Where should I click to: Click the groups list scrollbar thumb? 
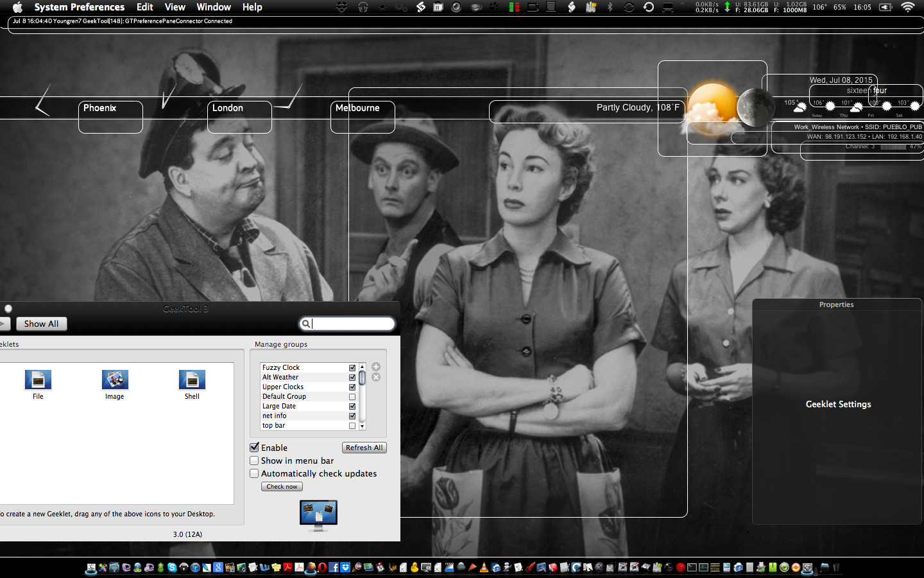coord(362,377)
